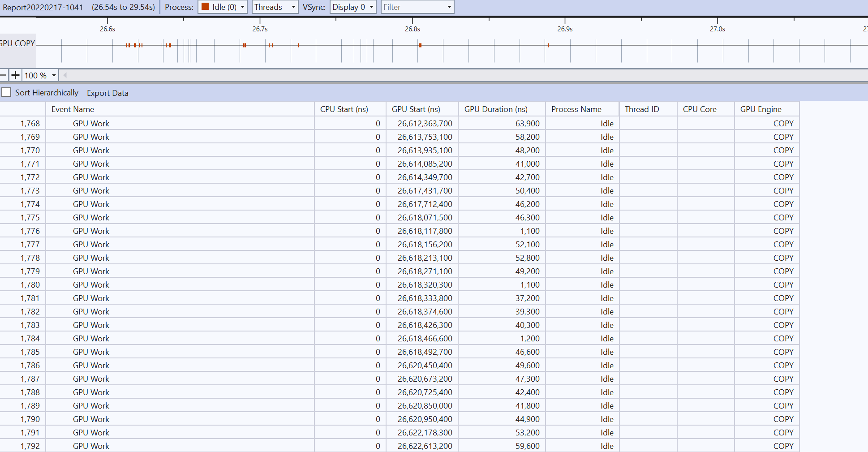Click the orange event marker near 26.8s
Viewport: 868px width, 452px height.
(420, 45)
